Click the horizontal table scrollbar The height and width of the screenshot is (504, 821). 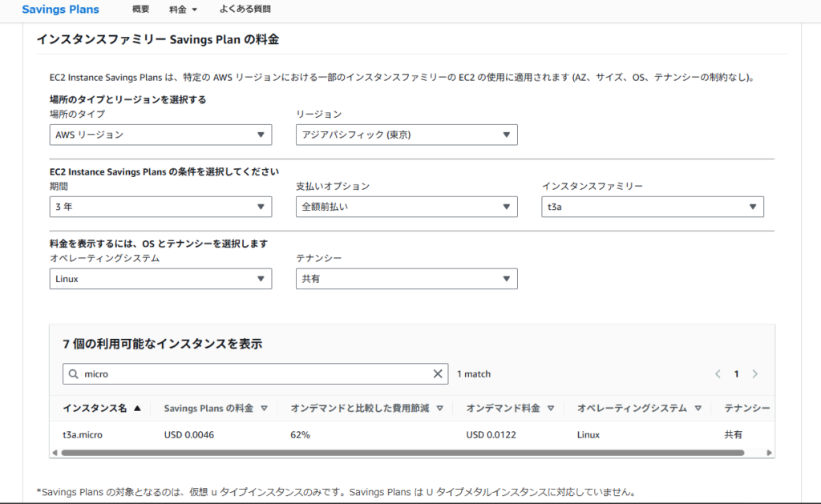(401, 453)
